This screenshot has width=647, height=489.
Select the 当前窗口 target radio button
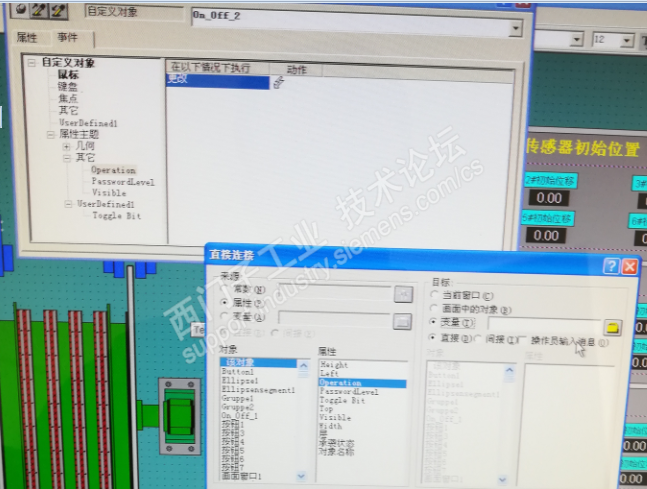tap(434, 295)
